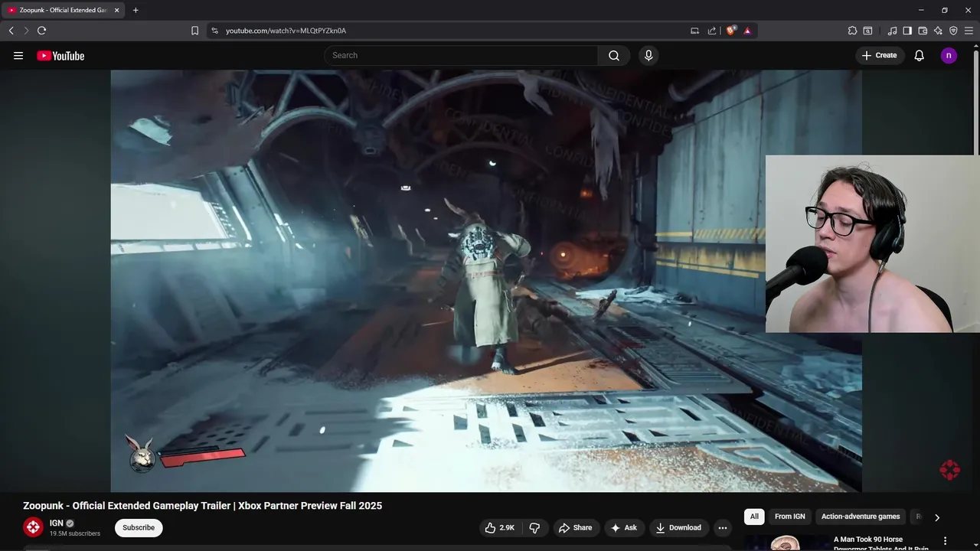This screenshot has width=980, height=551.
Task: Select the All filter chip
Action: [x=754, y=517]
